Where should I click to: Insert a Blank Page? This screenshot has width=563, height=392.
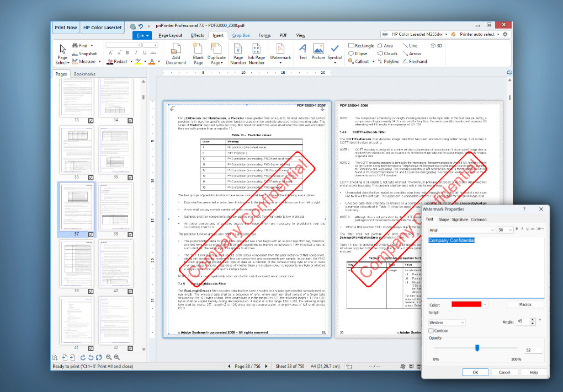click(198, 53)
